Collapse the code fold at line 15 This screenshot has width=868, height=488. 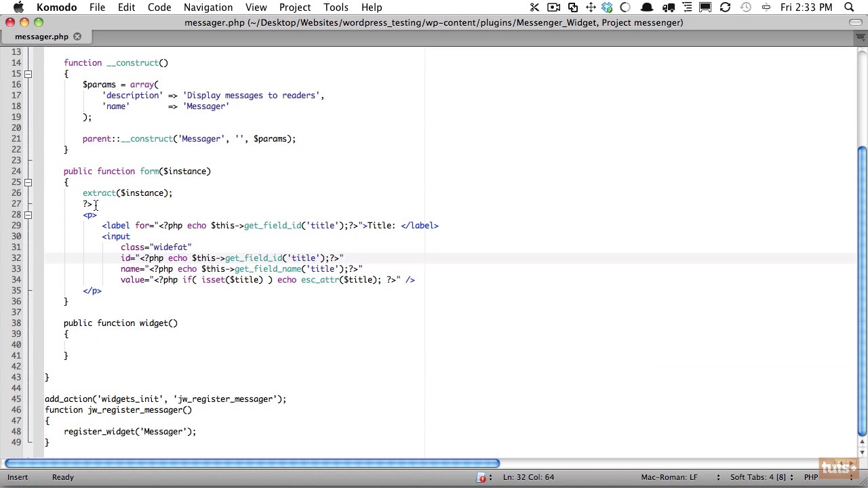click(28, 74)
